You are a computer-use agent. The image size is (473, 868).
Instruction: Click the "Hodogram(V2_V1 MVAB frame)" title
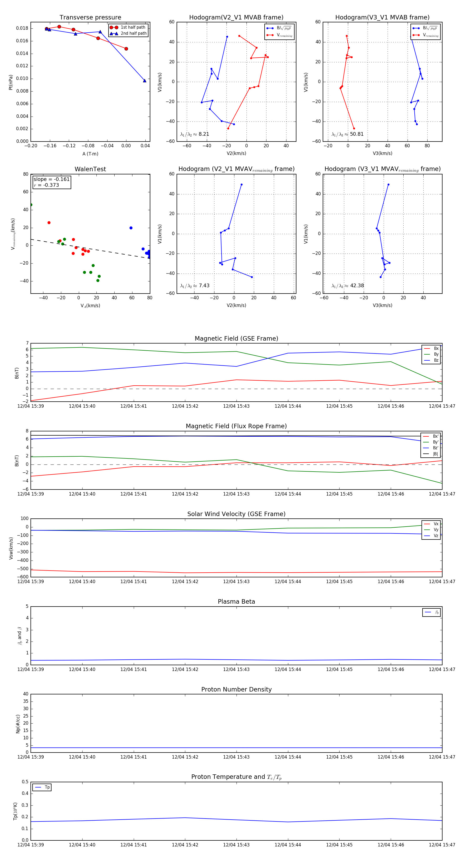(x=236, y=17)
